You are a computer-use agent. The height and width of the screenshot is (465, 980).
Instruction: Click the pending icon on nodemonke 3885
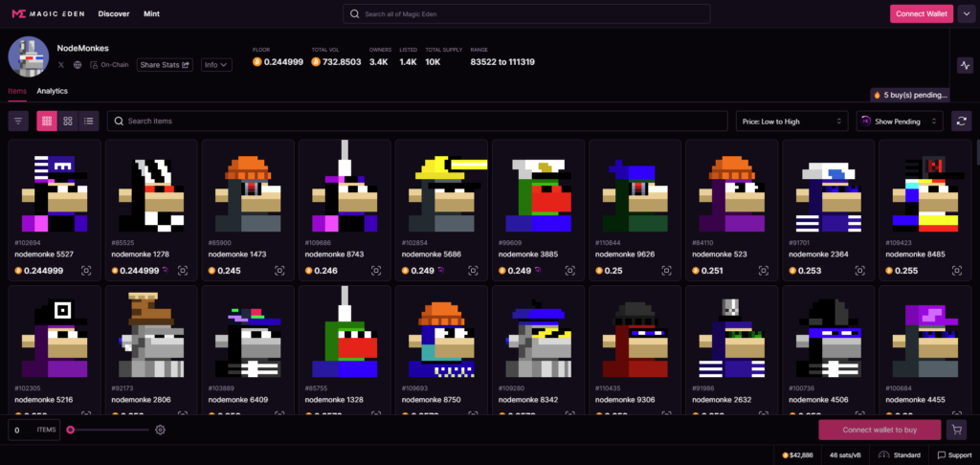pyautogui.click(x=537, y=270)
